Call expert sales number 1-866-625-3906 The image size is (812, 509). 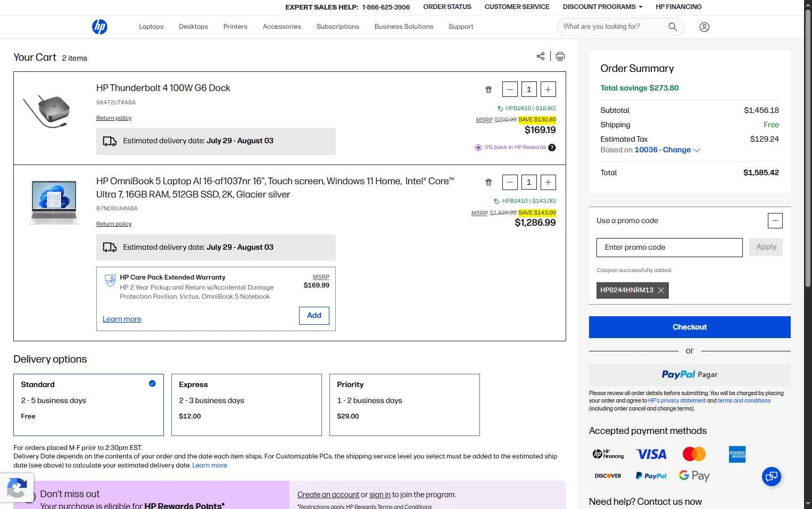386,7
